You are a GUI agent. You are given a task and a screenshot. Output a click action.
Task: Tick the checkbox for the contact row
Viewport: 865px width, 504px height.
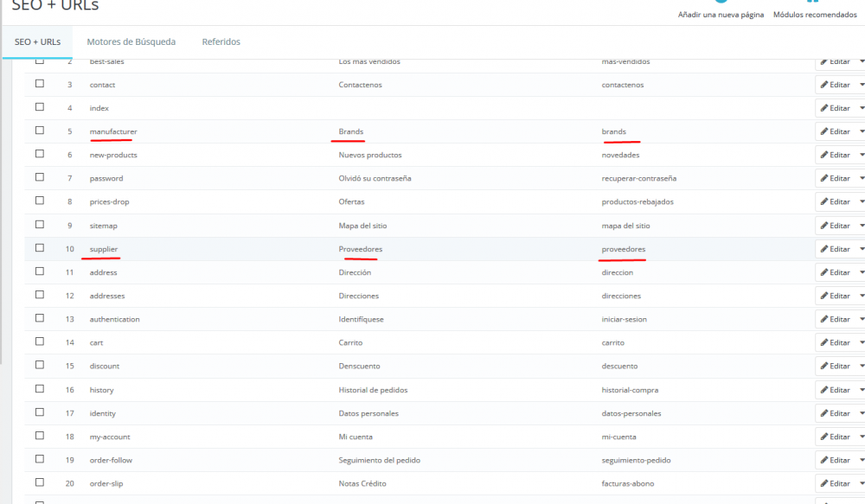tap(40, 83)
